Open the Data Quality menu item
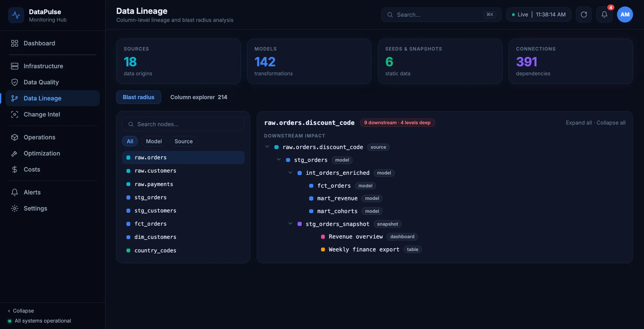 click(52, 82)
